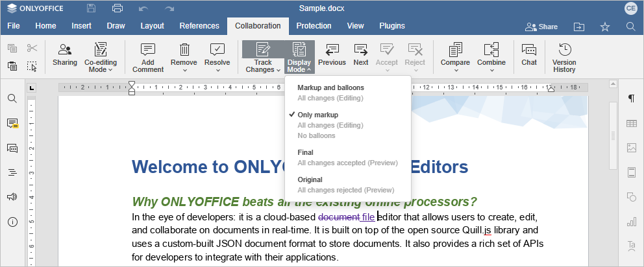Click the Share button

click(x=541, y=27)
